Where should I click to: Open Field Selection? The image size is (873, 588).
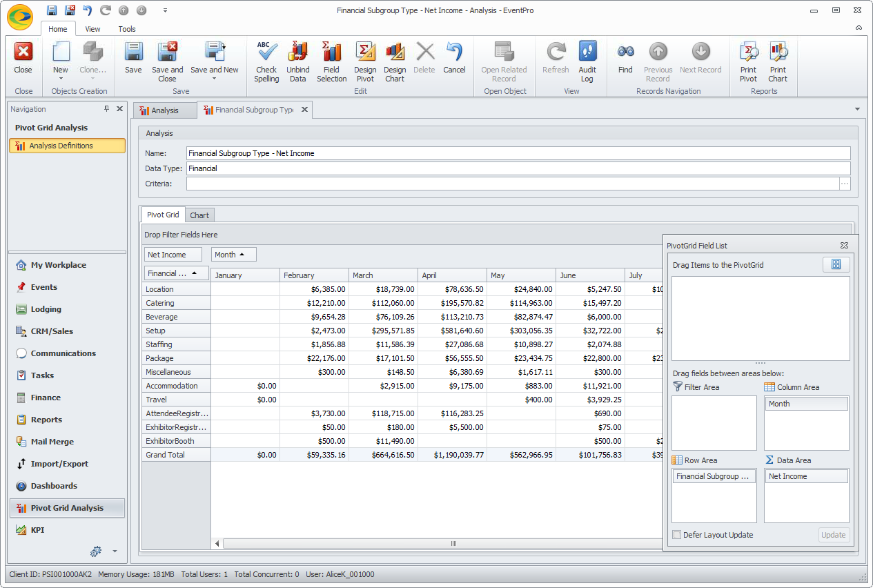click(x=332, y=61)
